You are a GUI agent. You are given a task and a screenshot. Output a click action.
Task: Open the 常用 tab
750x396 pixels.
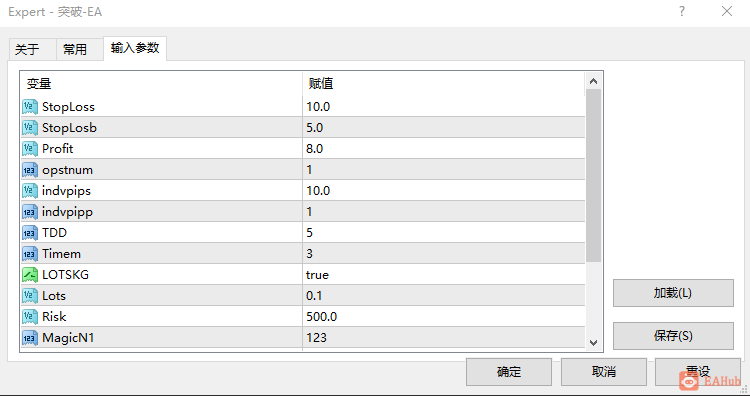pyautogui.click(x=75, y=49)
